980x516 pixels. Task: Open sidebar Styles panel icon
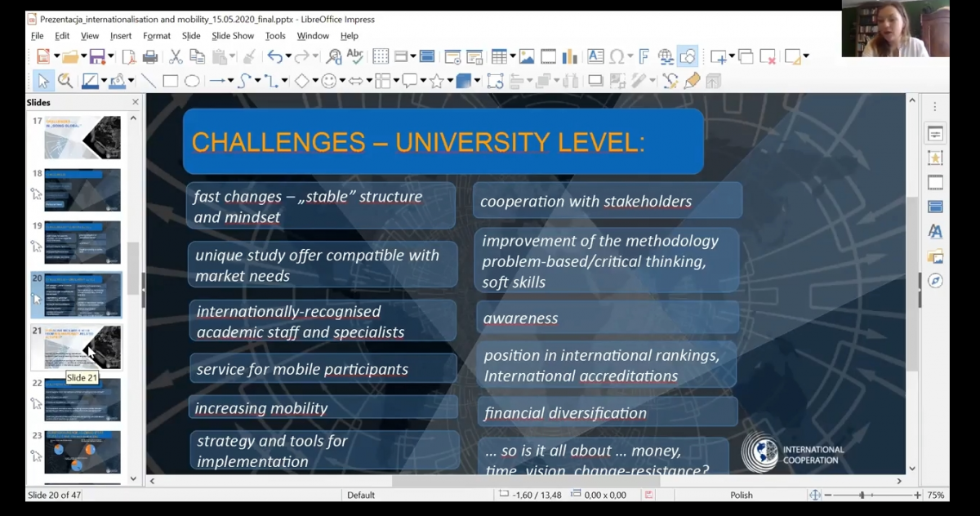coord(935,232)
